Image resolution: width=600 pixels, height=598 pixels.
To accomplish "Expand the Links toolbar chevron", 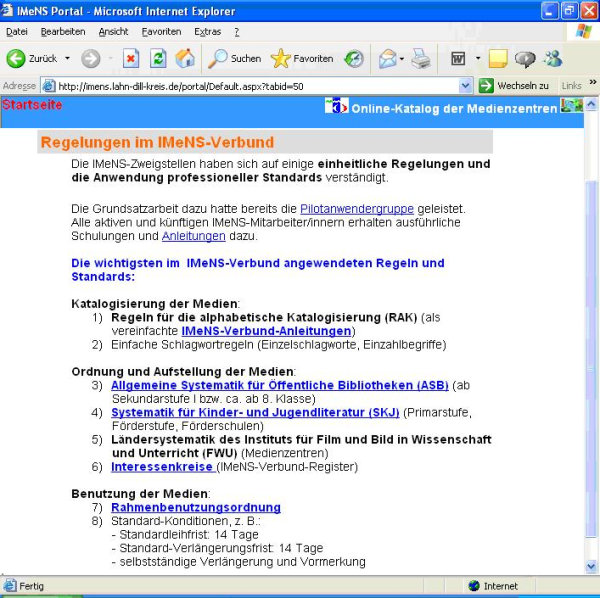I will pyautogui.click(x=593, y=81).
